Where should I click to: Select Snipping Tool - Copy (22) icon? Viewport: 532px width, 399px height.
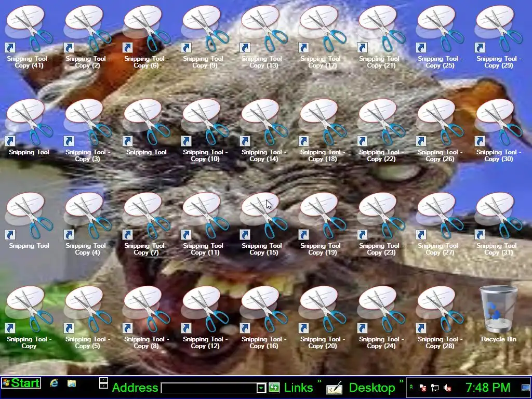tap(381, 130)
